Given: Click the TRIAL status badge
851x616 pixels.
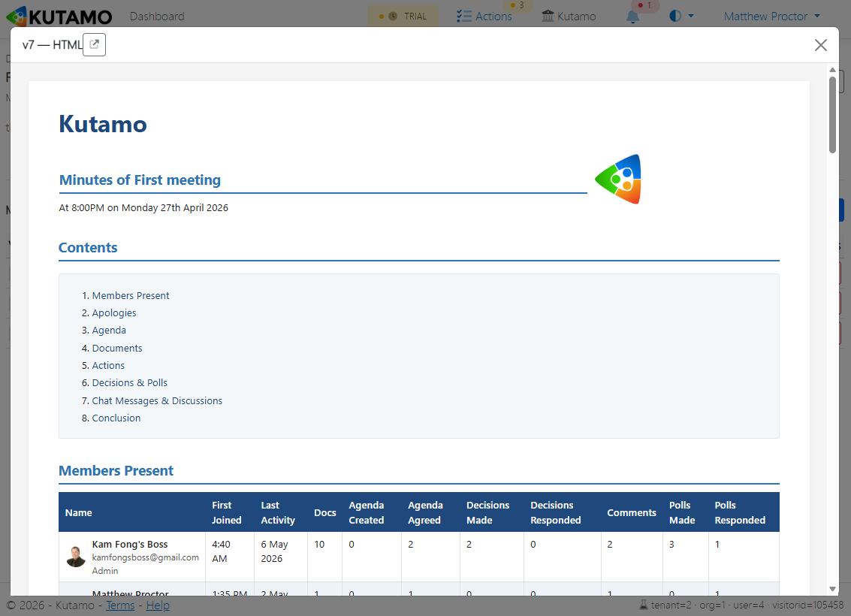Looking at the screenshot, I should point(403,17).
